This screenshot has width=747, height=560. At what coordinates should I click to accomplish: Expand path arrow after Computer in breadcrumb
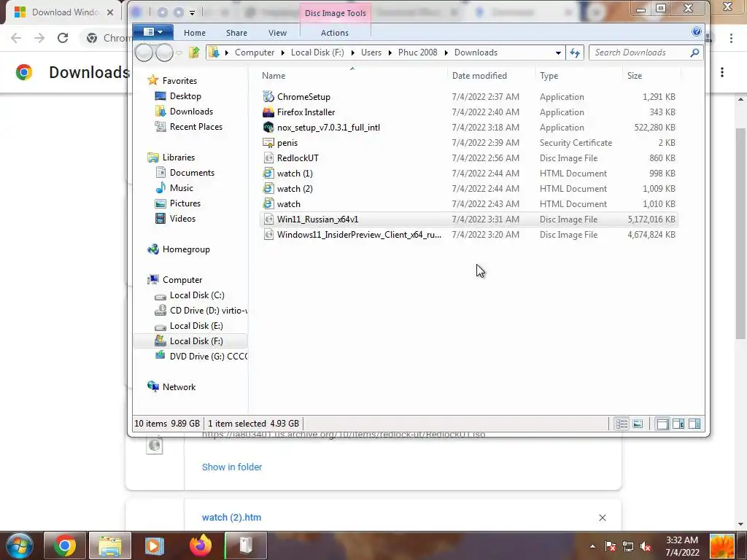click(x=282, y=52)
